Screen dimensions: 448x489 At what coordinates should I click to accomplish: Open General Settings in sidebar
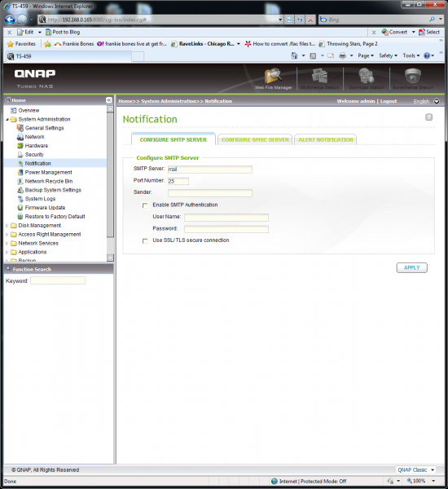(44, 128)
